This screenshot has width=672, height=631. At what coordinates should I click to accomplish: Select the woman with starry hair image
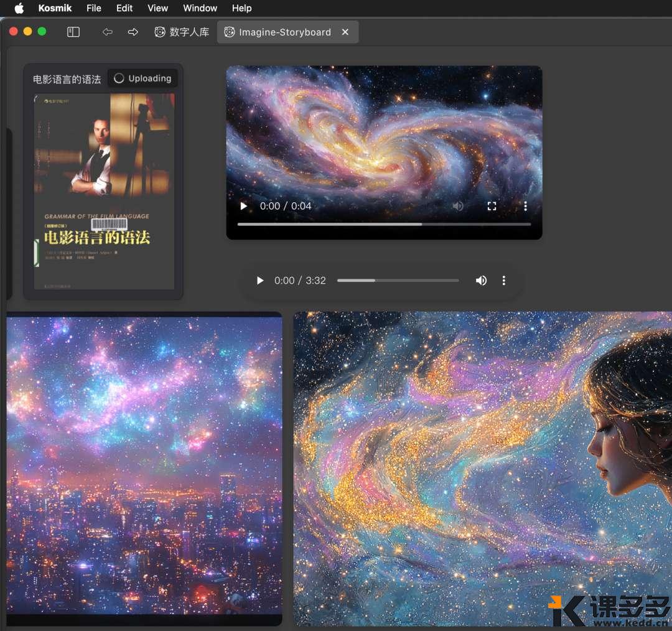coord(483,469)
